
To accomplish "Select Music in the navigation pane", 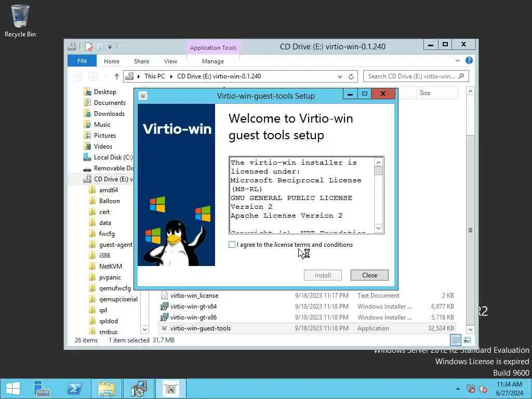I will [x=102, y=125].
